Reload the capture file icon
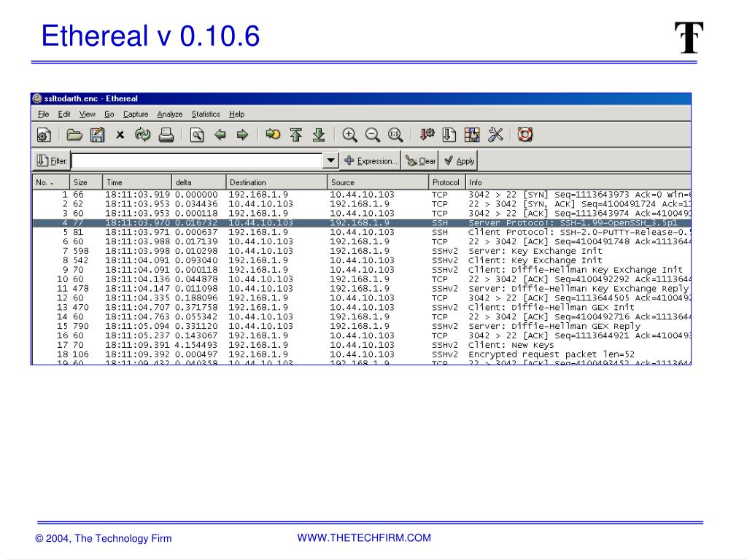The height and width of the screenshot is (560, 747). [142, 135]
